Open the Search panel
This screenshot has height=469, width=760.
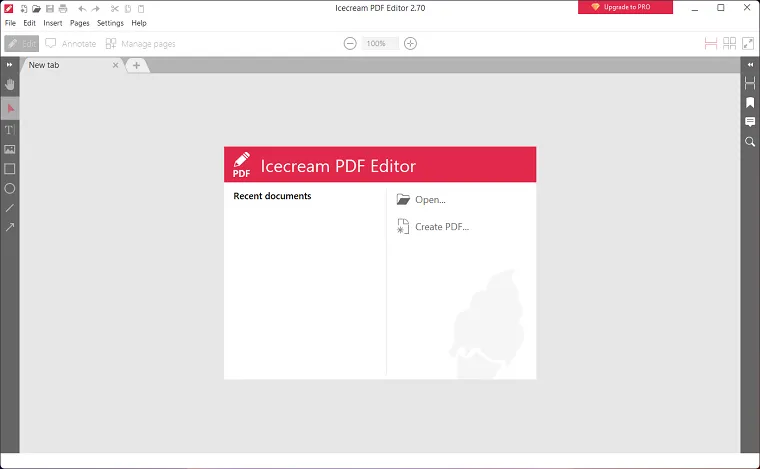pyautogui.click(x=750, y=141)
